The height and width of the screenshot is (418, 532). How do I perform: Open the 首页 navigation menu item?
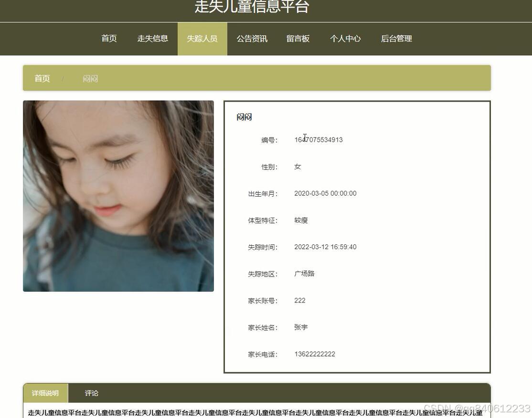tap(108, 39)
